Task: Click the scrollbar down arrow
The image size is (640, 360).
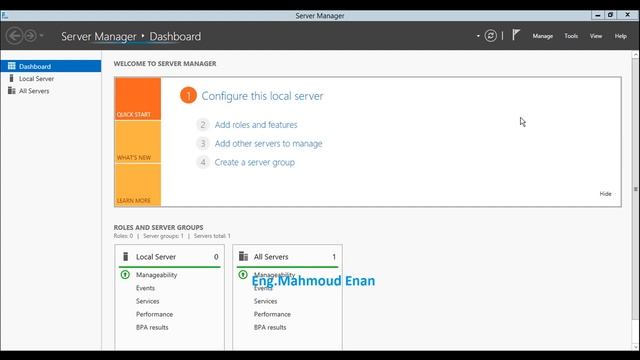Action: tap(636, 347)
